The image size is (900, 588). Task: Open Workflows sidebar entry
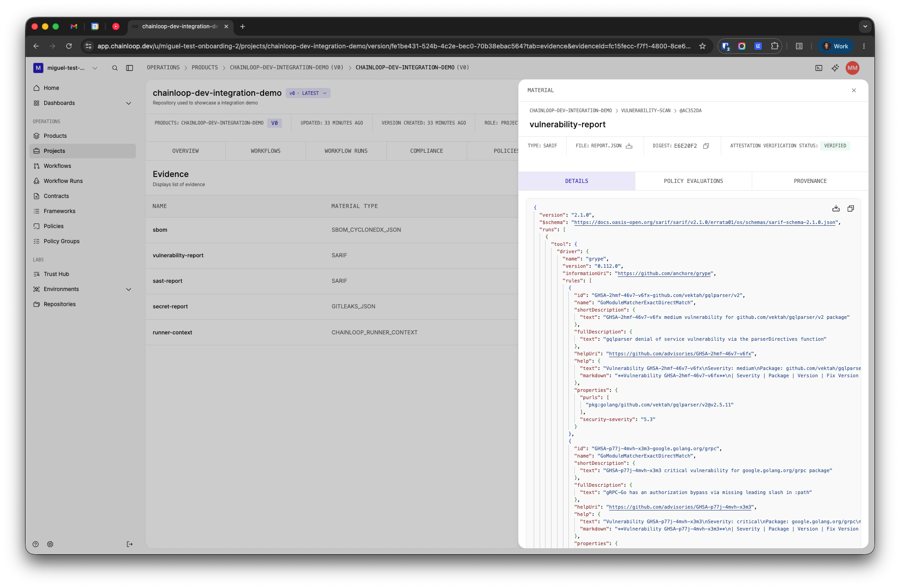(x=82, y=166)
